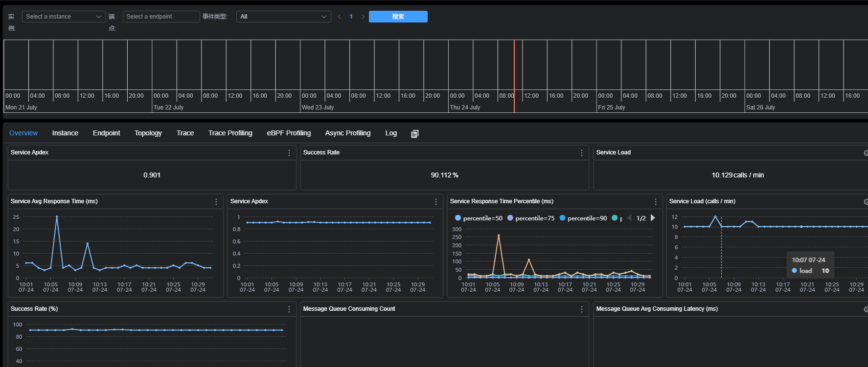Click the 1/2 legend page indicator
The width and height of the screenshot is (868, 367).
641,218
